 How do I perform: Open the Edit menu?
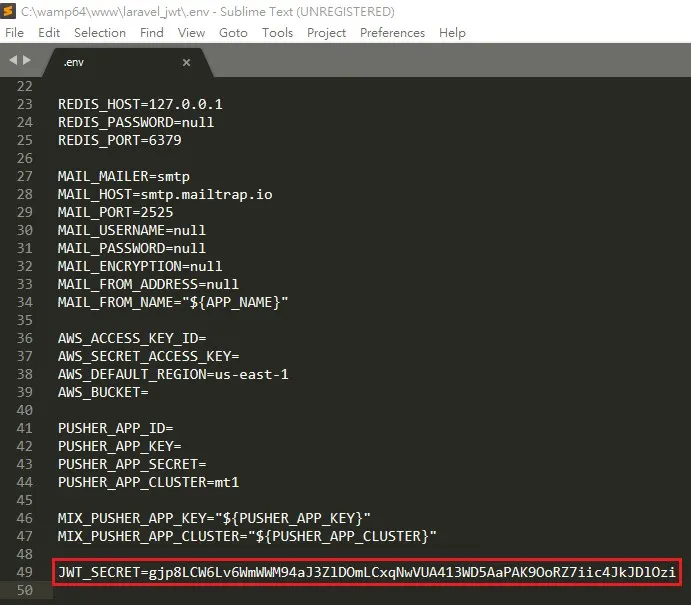click(x=49, y=33)
